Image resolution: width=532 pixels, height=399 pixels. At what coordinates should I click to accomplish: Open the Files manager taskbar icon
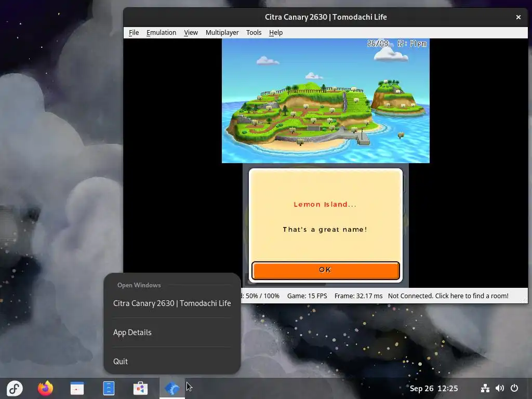click(x=109, y=388)
